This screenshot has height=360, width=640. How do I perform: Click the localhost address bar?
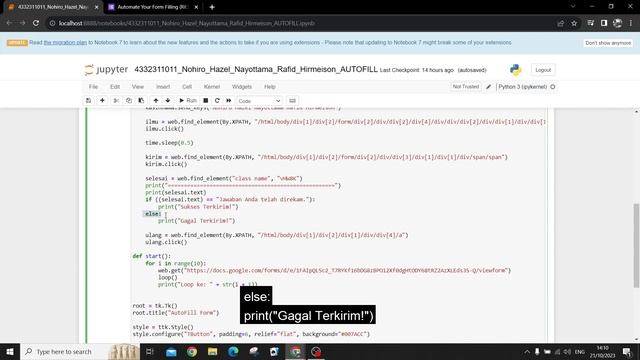pyautogui.click(x=302, y=23)
